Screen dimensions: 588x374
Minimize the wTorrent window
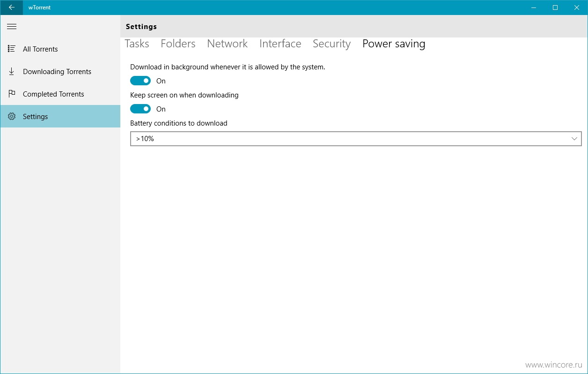534,7
